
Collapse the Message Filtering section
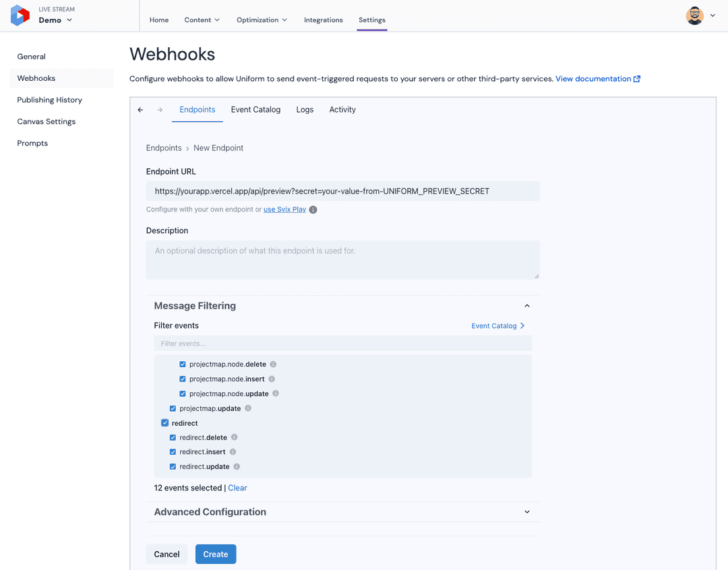pyautogui.click(x=527, y=306)
